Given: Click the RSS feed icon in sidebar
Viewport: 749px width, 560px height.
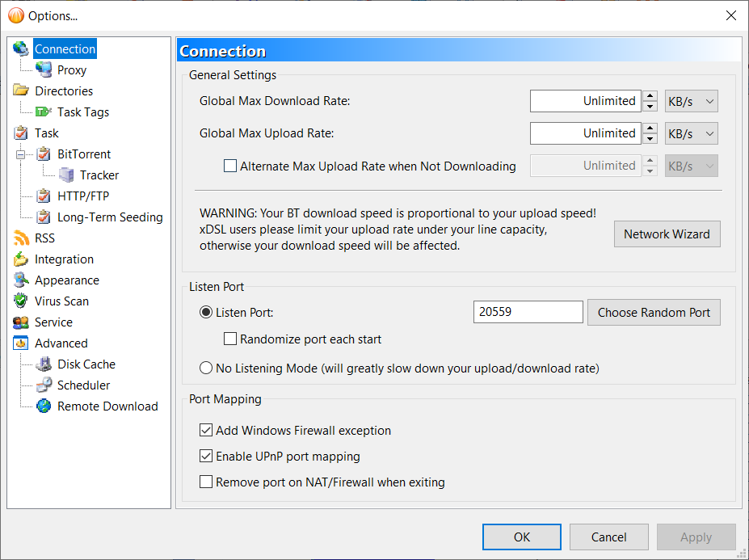Looking at the screenshot, I should coord(21,238).
